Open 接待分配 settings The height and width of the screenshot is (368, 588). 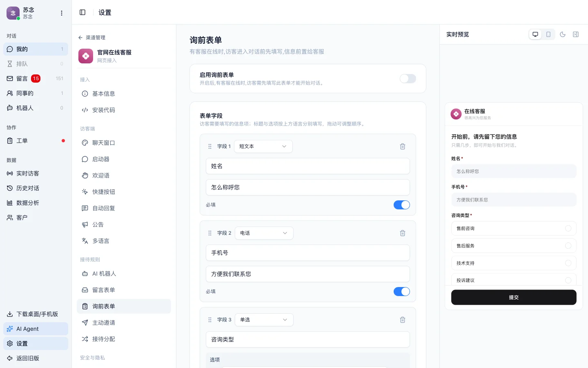coord(124,339)
